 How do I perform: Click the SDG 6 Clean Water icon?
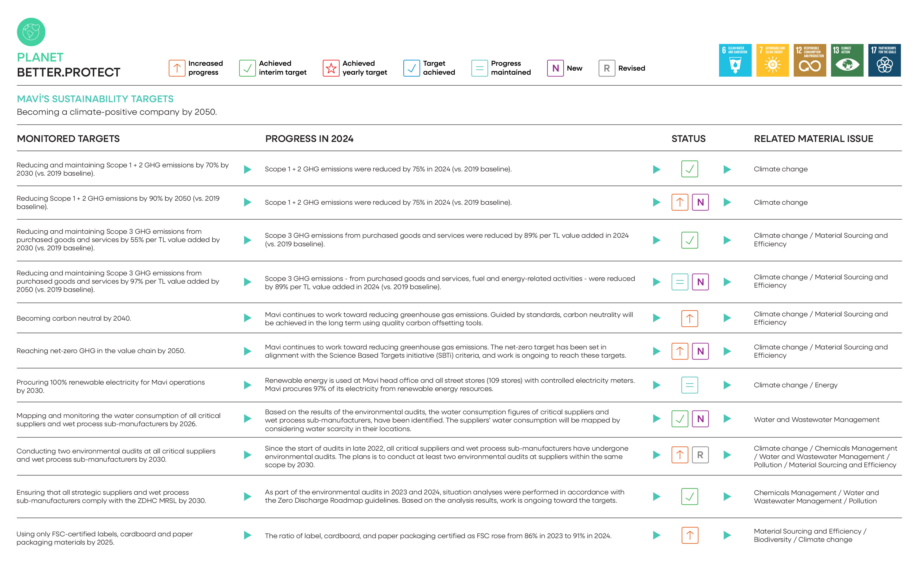point(735,60)
